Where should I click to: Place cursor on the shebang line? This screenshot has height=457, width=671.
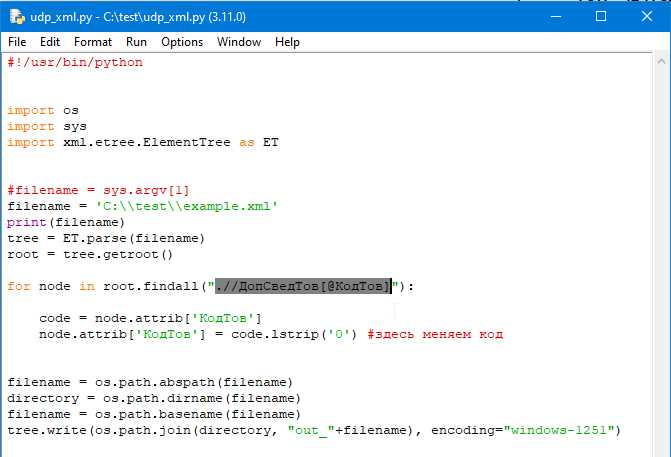(x=75, y=62)
